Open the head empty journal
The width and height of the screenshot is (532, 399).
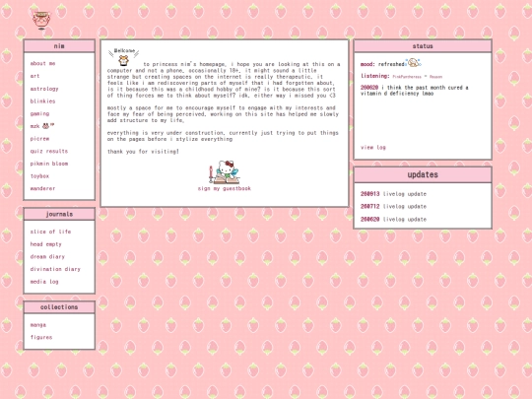click(45, 244)
